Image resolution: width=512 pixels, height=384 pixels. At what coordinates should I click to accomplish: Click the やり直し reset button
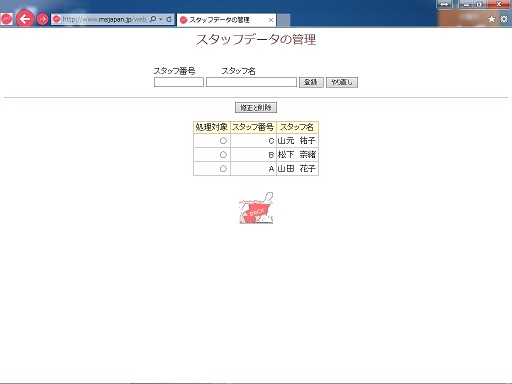click(342, 82)
